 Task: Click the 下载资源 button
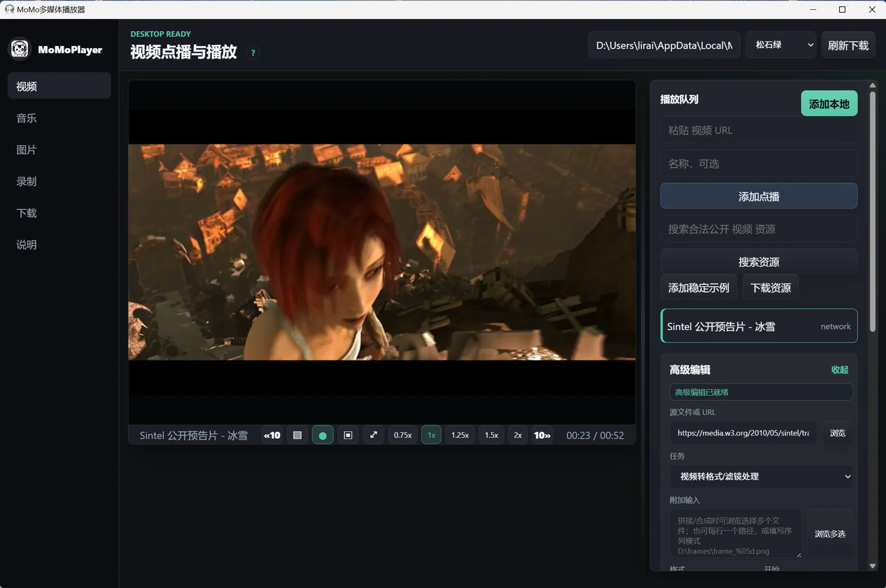tap(770, 287)
